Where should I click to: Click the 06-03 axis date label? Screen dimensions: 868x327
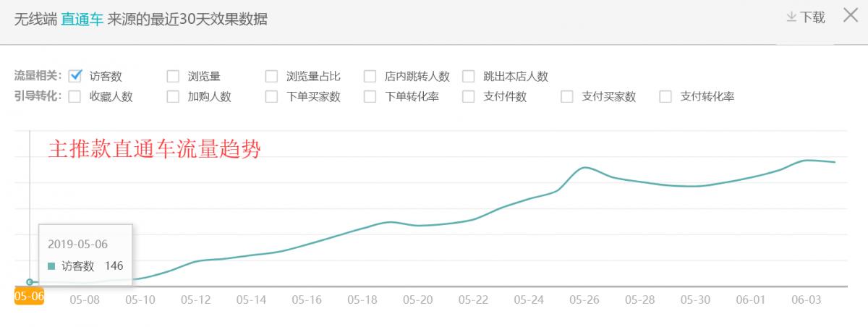click(x=806, y=298)
